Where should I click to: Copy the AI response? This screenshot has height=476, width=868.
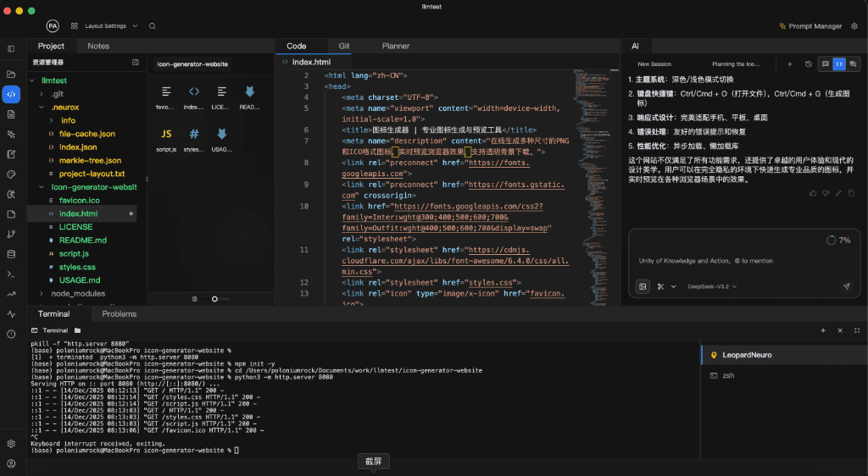[851, 193]
